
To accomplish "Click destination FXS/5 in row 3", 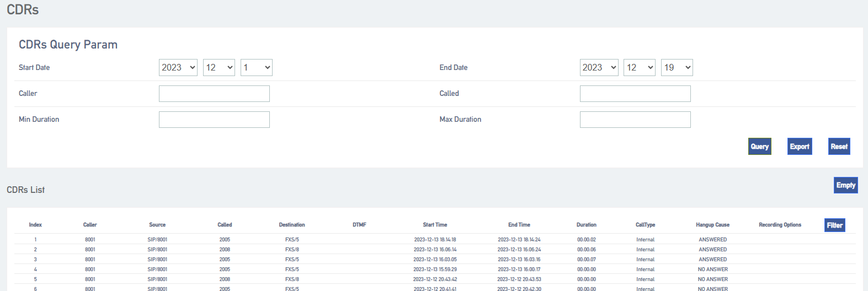I will (x=292, y=260).
